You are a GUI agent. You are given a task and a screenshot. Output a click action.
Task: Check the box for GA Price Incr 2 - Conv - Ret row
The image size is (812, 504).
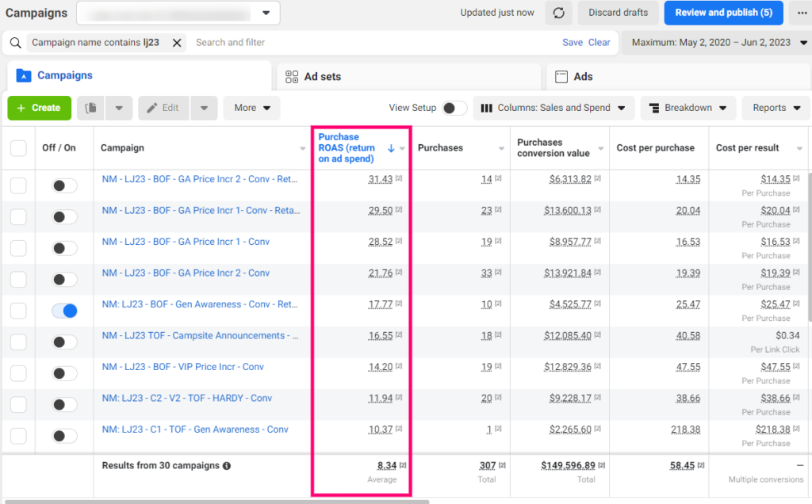point(18,185)
